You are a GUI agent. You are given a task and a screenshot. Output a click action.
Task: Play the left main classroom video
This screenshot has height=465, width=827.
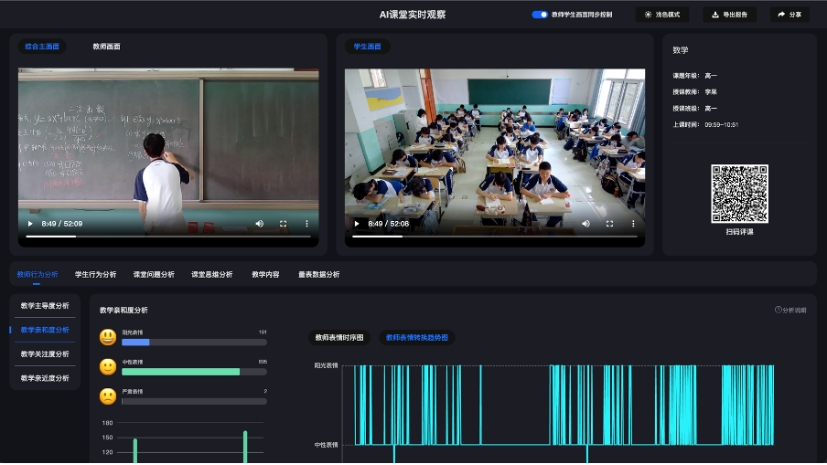click(x=30, y=224)
